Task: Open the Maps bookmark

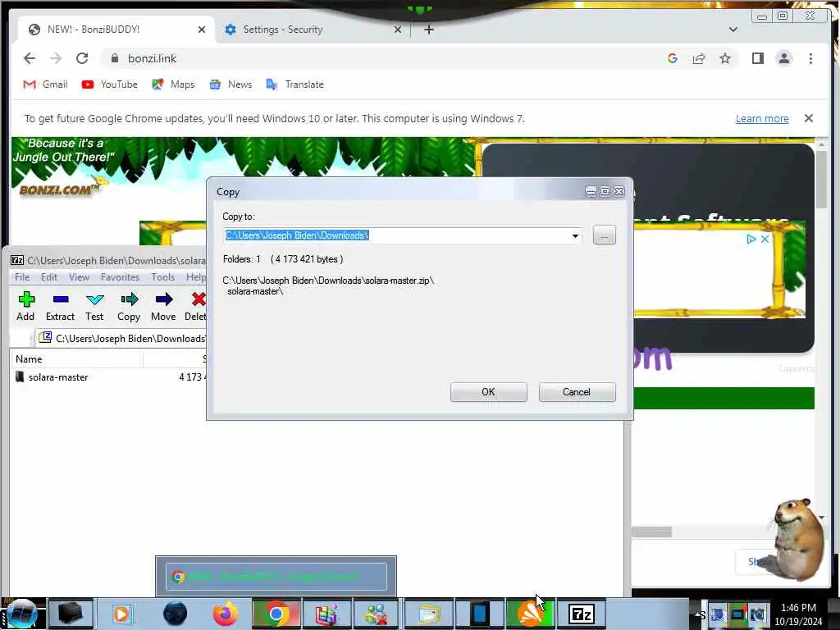Action: pos(173,84)
